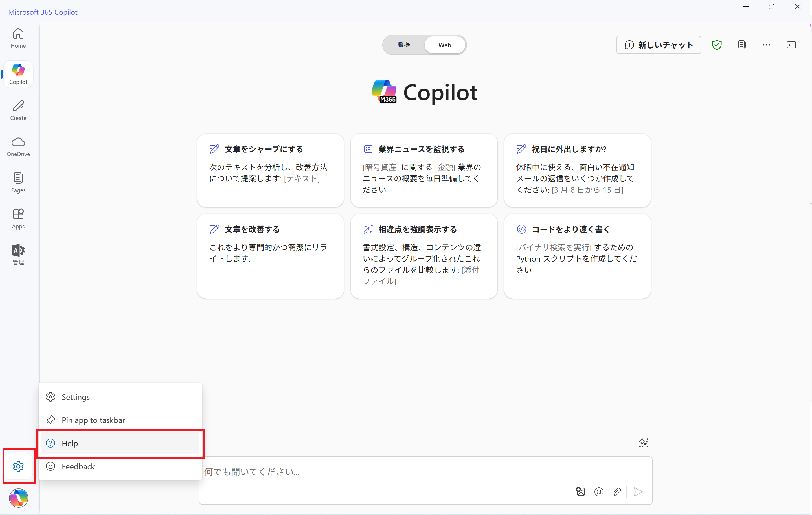
Task: Open the Apps sidebar icon
Action: (18, 218)
